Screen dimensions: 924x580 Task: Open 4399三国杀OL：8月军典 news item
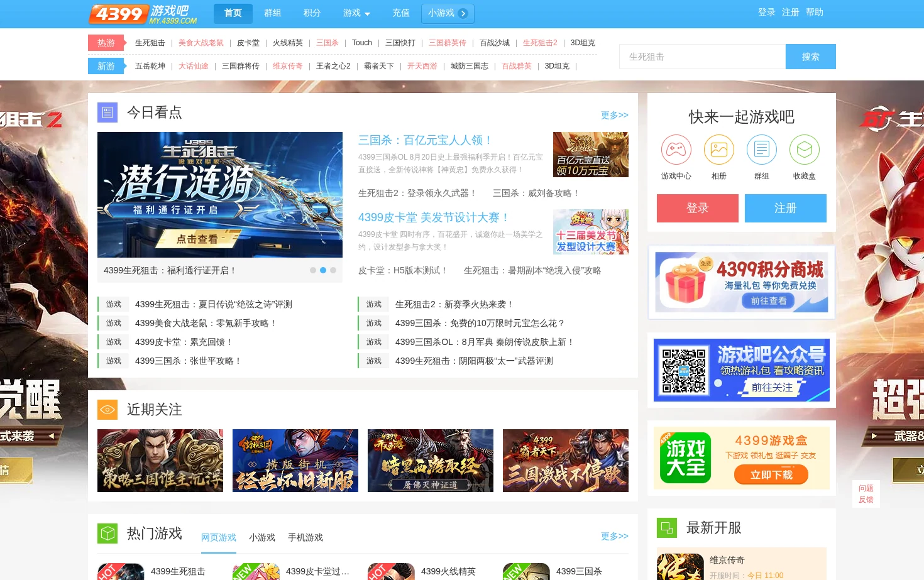tap(485, 342)
